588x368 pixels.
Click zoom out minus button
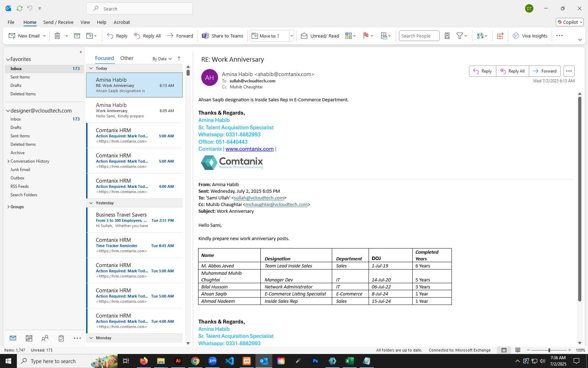pos(528,350)
